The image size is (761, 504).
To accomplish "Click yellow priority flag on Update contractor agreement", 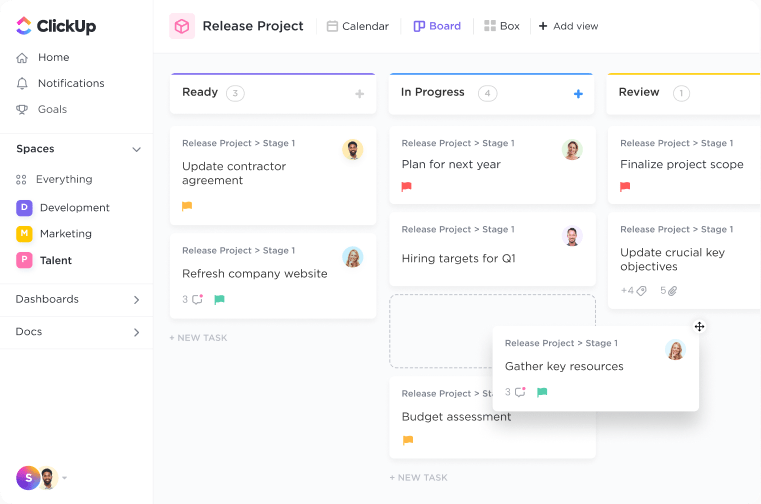I will (x=187, y=206).
